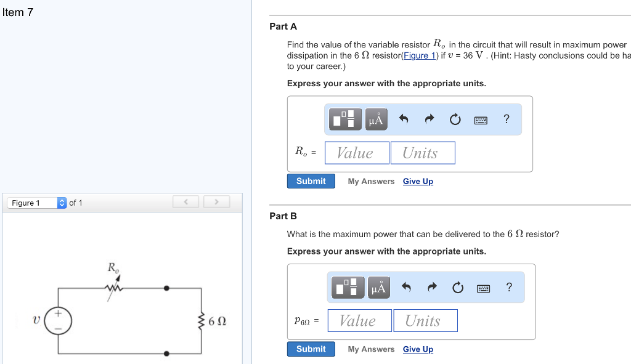
Task: Click undo arrow in Part B toolbar
Action: [406, 287]
